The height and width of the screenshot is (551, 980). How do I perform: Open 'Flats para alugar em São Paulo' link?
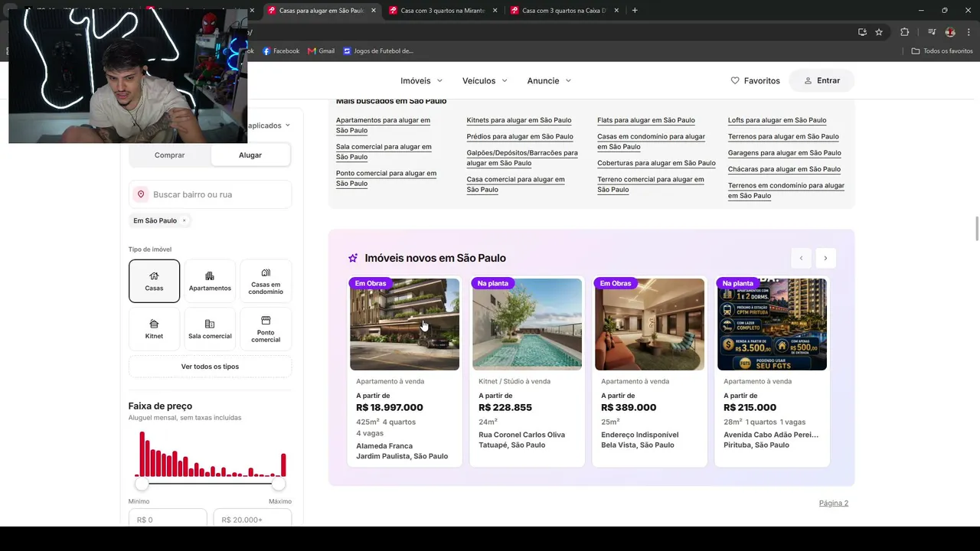click(x=646, y=120)
